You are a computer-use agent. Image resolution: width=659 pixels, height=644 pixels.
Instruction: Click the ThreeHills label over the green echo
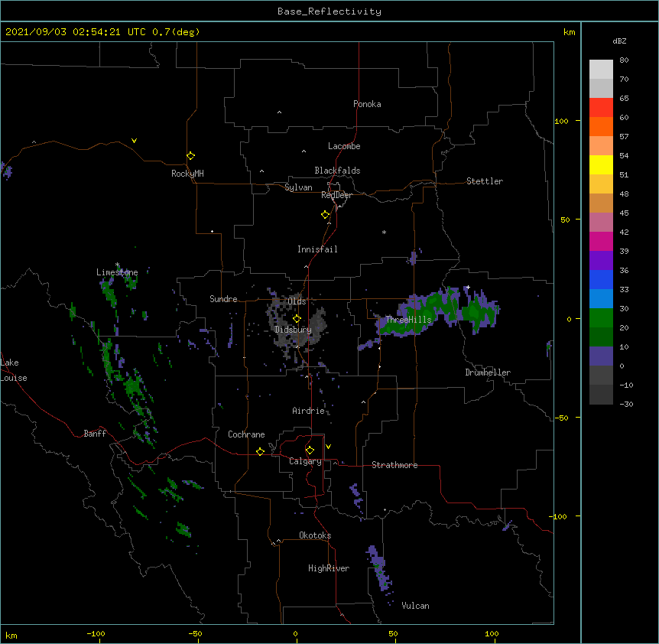[x=408, y=320]
